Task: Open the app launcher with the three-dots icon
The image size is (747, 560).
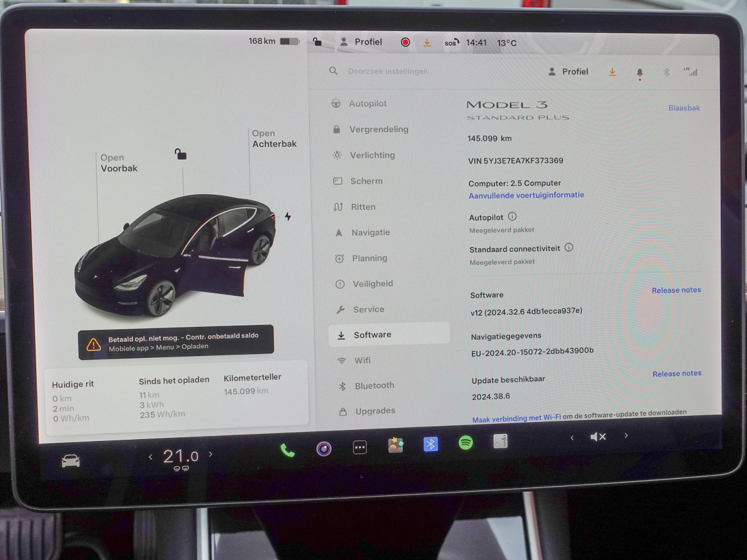Action: (360, 446)
